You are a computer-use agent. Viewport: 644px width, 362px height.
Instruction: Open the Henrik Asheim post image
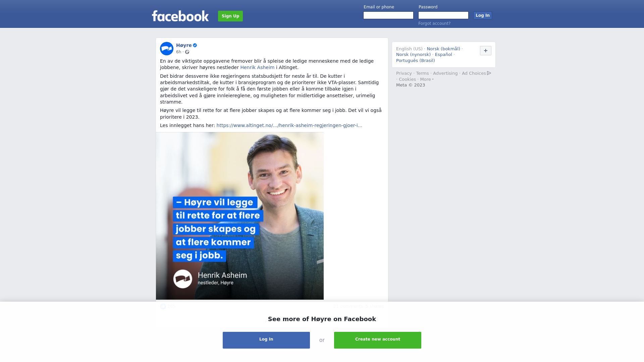point(240,216)
